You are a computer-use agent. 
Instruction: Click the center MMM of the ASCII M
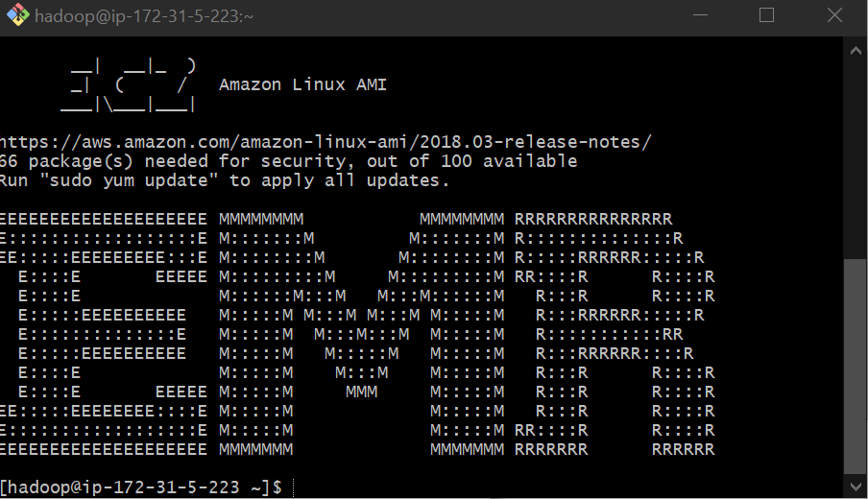(x=361, y=392)
